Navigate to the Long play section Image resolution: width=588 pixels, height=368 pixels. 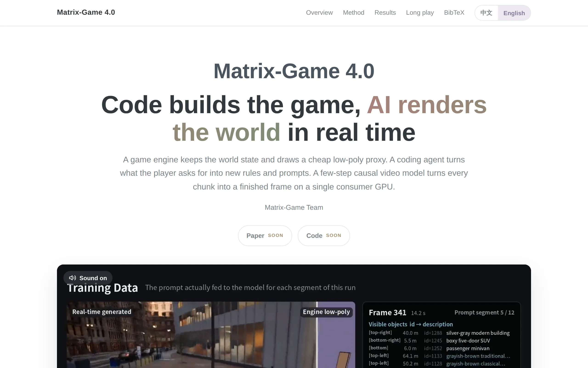420,13
